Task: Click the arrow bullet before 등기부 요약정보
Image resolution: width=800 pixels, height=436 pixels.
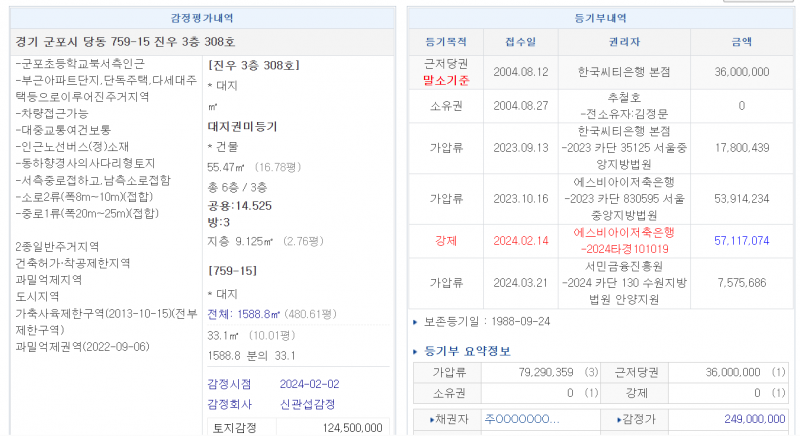Action: click(417, 351)
